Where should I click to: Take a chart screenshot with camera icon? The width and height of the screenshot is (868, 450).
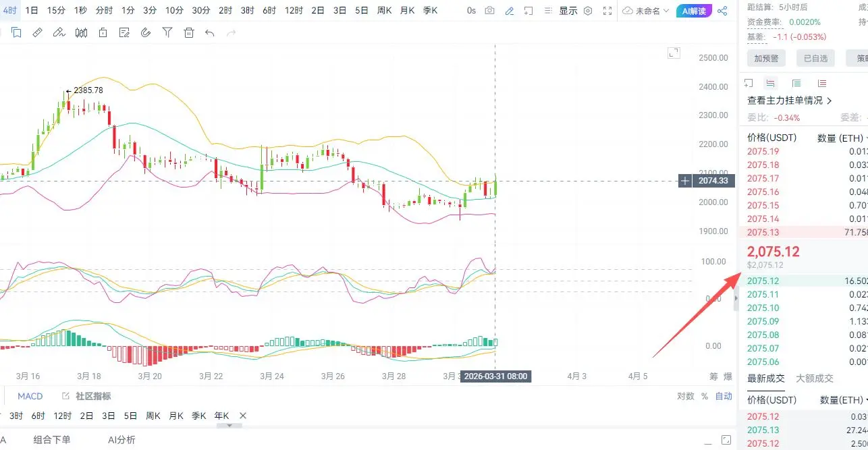tap(490, 11)
